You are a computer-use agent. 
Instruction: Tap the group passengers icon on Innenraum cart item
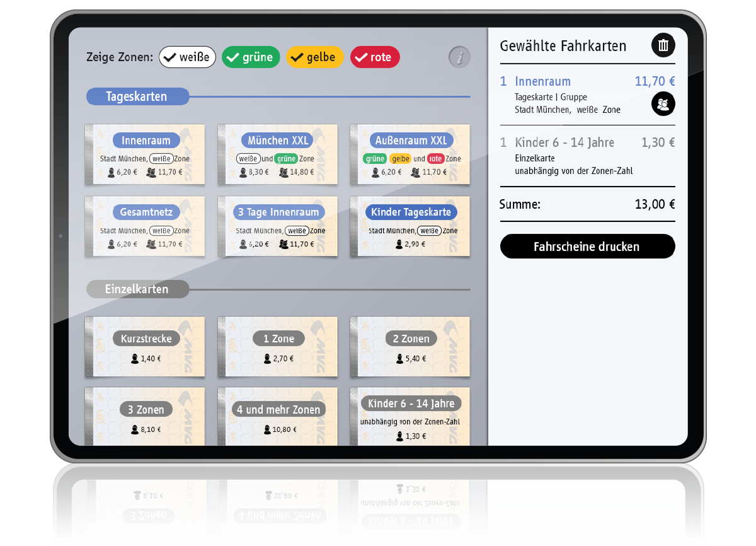point(663,103)
